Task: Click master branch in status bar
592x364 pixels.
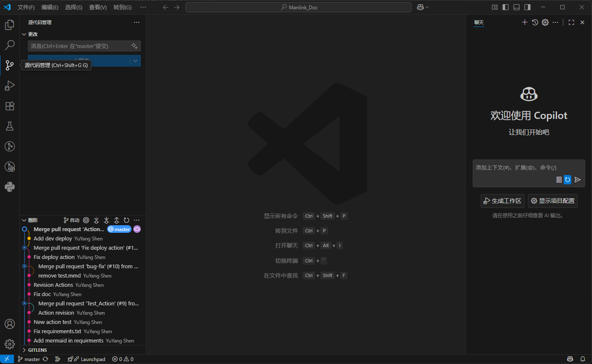Action: [29, 359]
